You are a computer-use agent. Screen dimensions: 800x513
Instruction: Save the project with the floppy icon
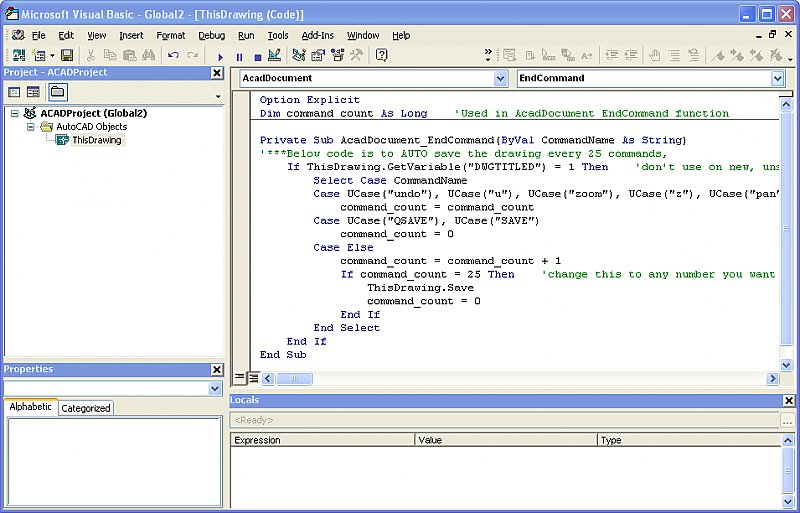67,55
